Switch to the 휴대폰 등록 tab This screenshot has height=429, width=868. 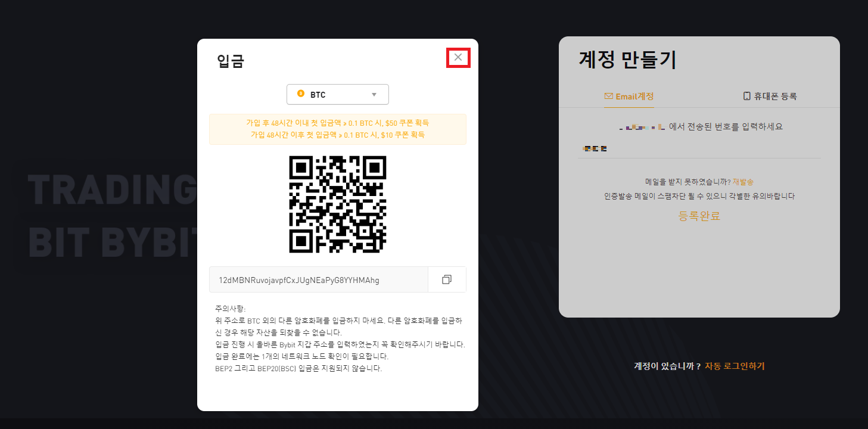click(x=770, y=96)
